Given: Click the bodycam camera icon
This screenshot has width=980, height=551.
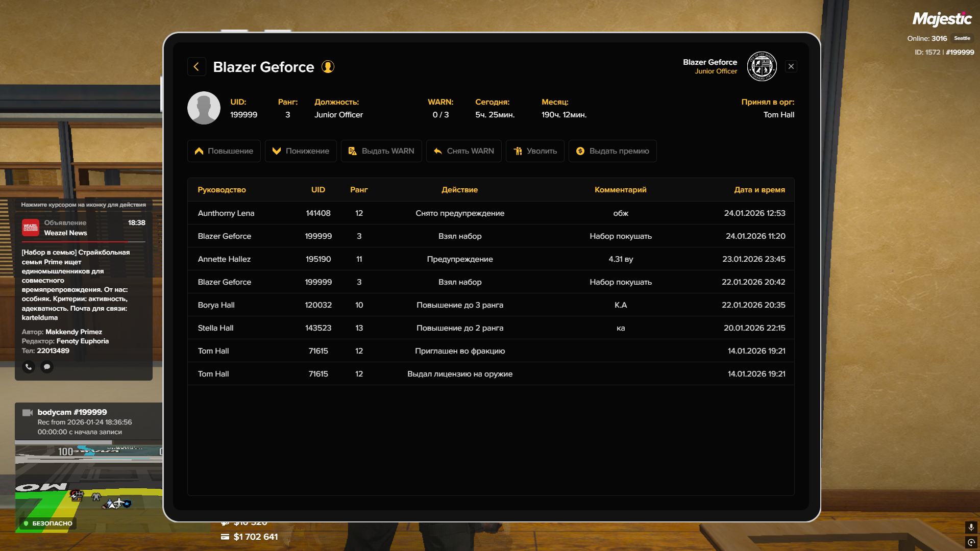Looking at the screenshot, I should [x=28, y=412].
